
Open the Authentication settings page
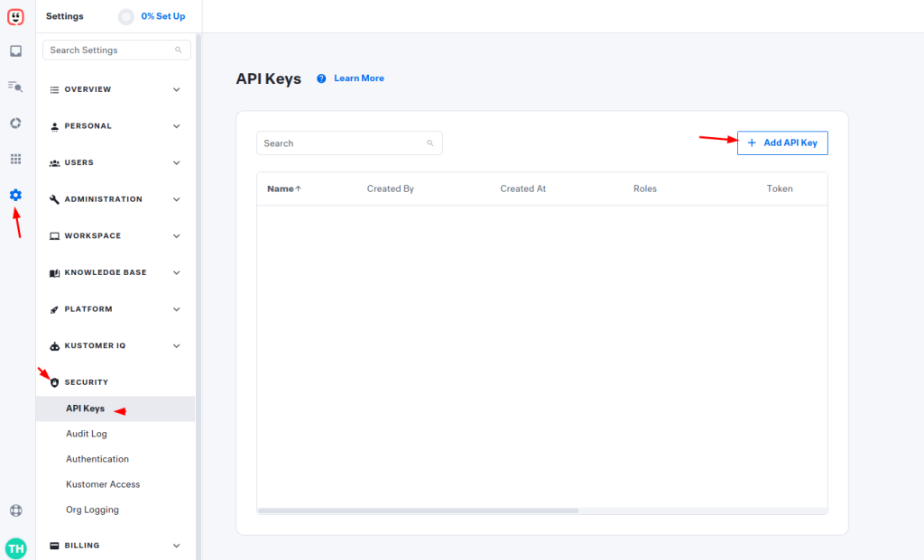(97, 459)
